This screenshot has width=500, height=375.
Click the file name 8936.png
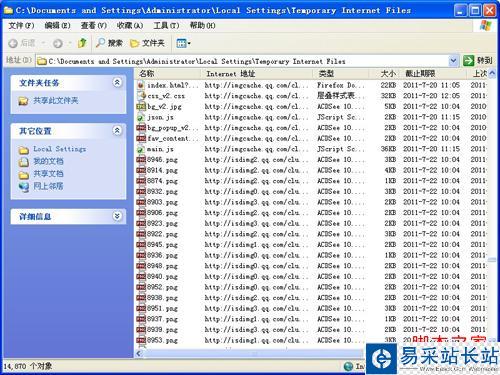(x=162, y=255)
